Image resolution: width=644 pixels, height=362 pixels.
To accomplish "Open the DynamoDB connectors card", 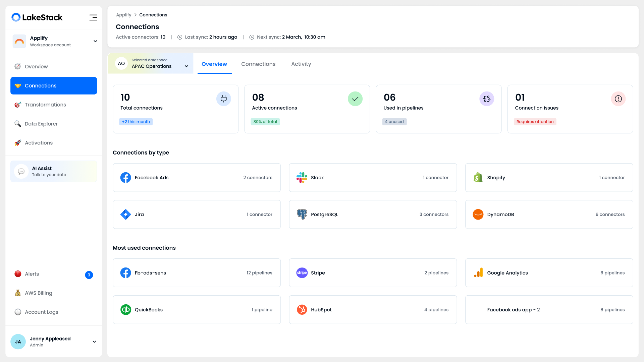I will 549,215.
